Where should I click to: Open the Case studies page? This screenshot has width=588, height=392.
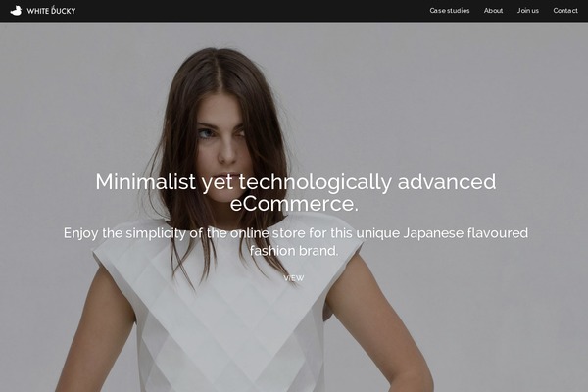[450, 11]
